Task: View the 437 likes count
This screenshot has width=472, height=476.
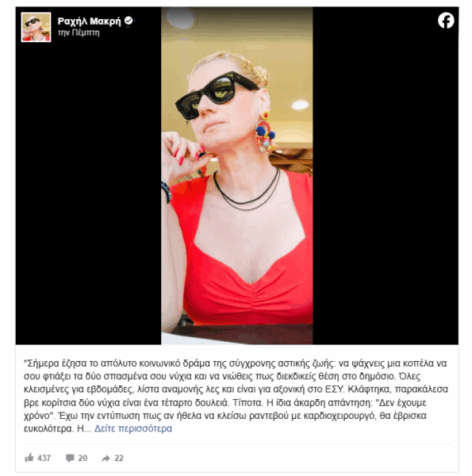Action: click(x=44, y=458)
